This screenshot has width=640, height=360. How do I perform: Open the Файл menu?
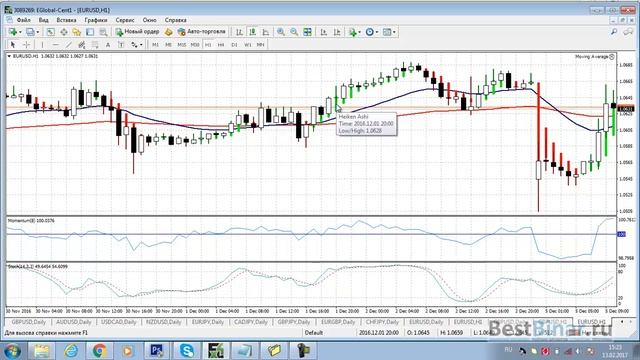(24, 20)
